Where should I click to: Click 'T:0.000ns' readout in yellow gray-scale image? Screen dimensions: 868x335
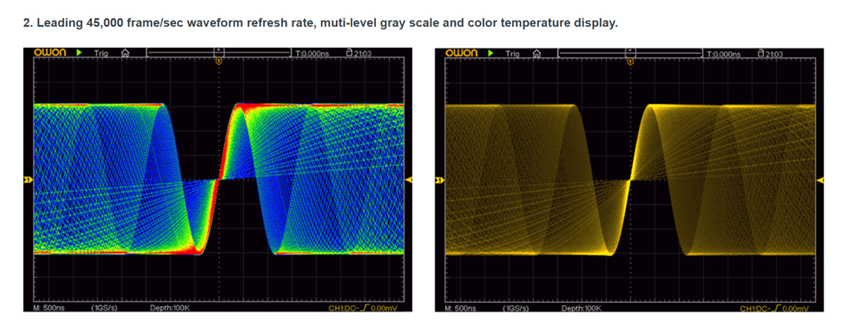[x=724, y=54]
